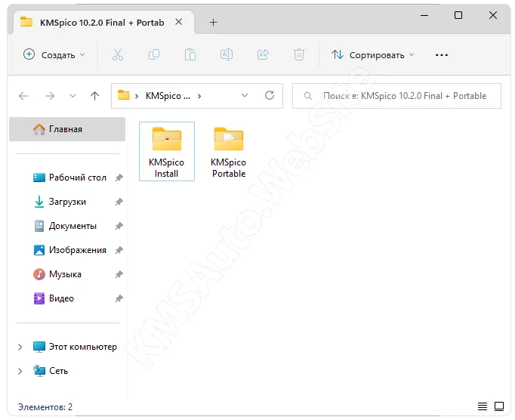Screen dimensions: 515x420
Task: Expand the Этот компьютер tree node
Action: coord(20,347)
